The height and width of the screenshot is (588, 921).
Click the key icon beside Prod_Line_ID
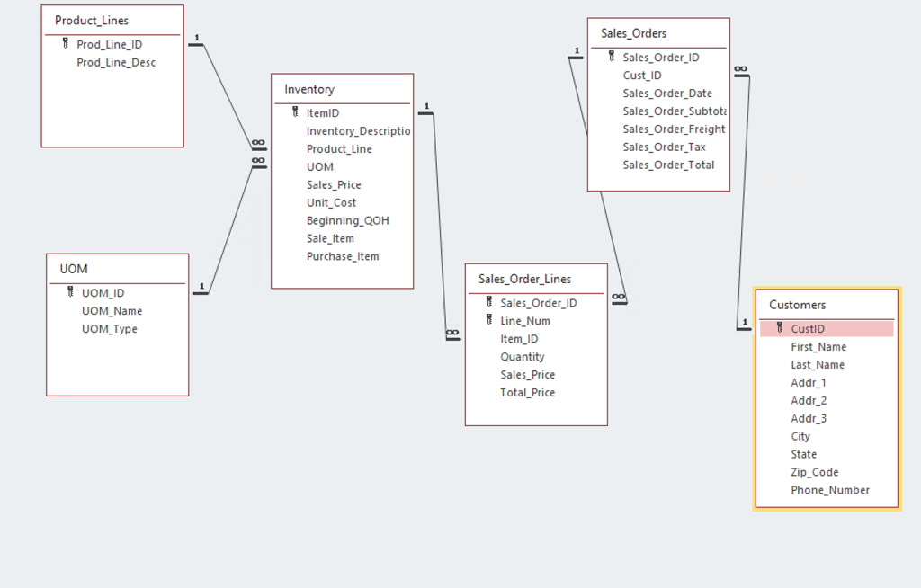65,43
